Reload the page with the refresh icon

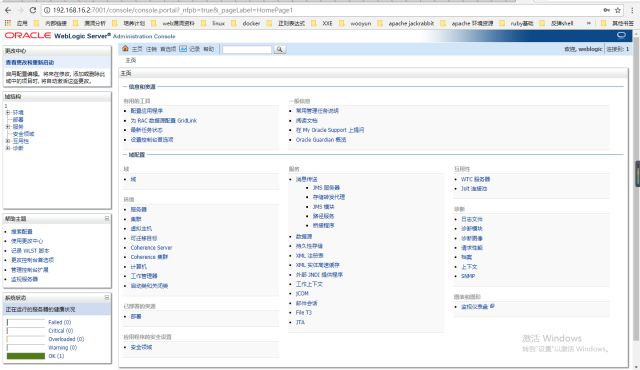pos(33,10)
